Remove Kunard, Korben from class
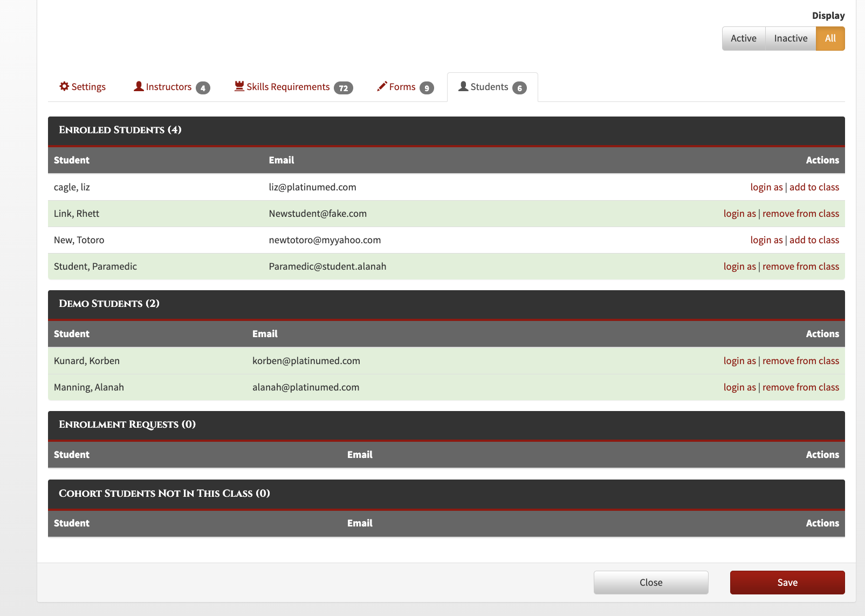The image size is (865, 616). [801, 361]
